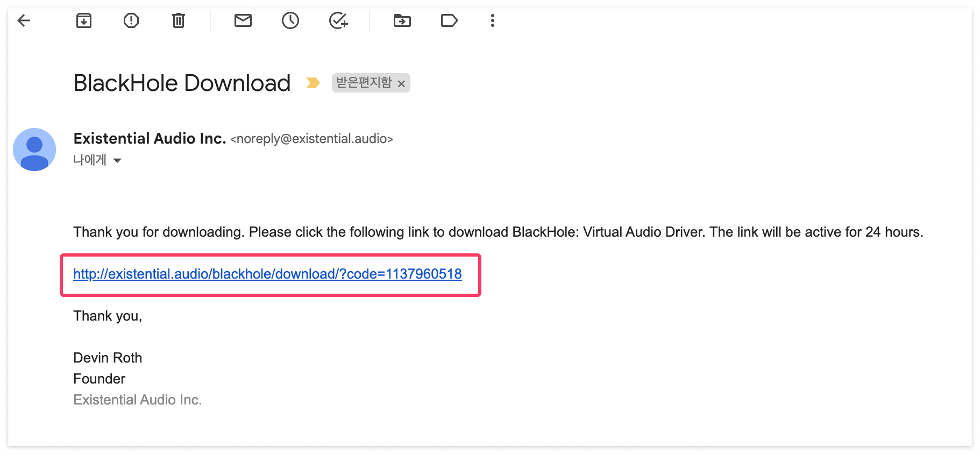Click the noreply@existential.audio address

click(312, 139)
